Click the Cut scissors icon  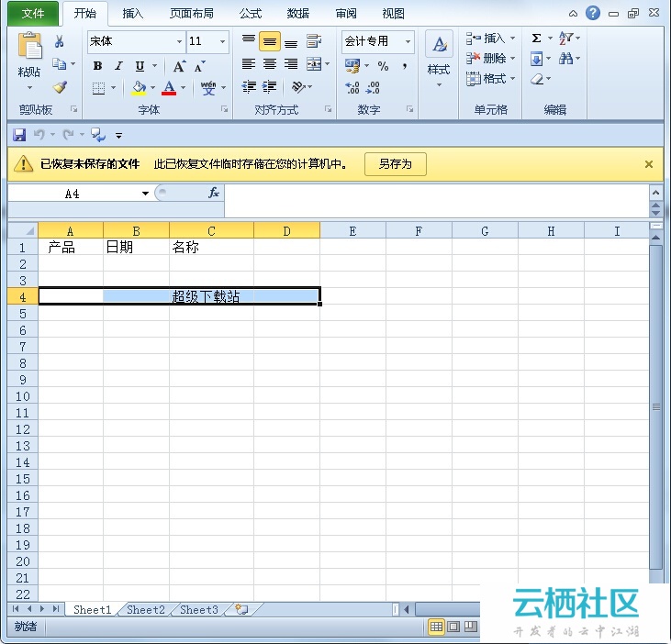(x=59, y=41)
